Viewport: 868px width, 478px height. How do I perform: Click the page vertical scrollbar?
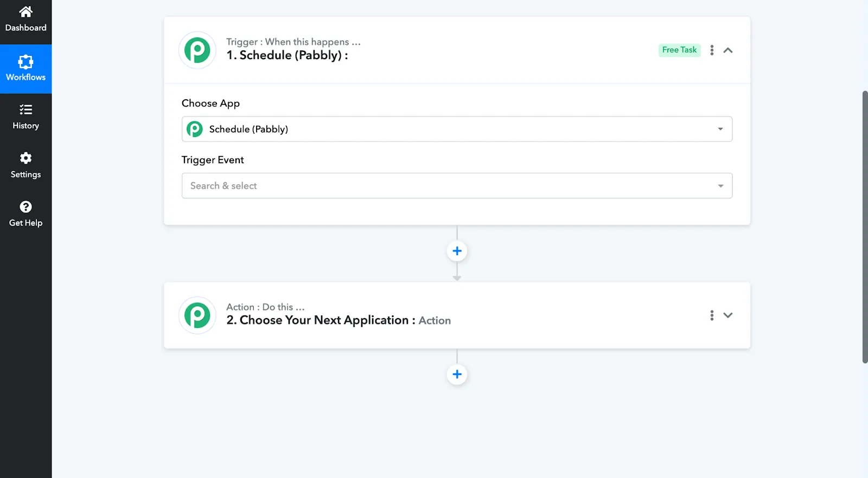[x=865, y=227]
